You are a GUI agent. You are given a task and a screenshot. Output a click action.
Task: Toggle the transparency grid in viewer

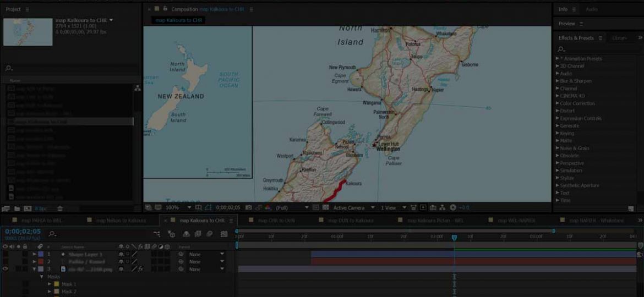click(325, 208)
